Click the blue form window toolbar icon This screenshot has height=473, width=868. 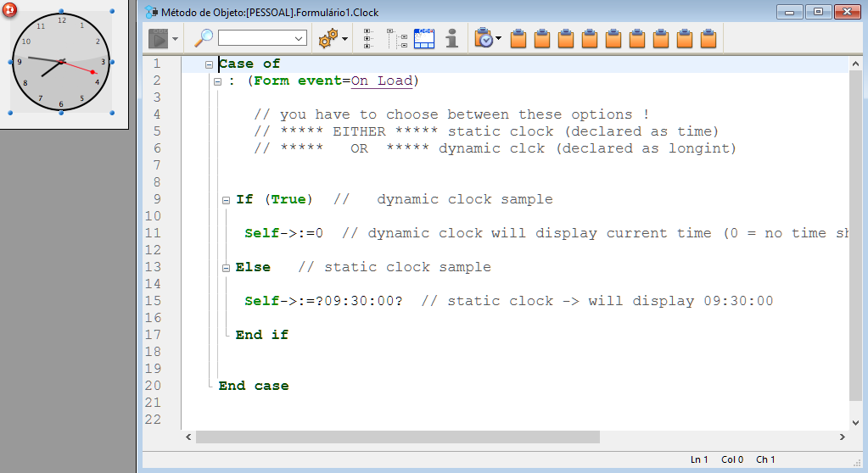[x=423, y=38]
